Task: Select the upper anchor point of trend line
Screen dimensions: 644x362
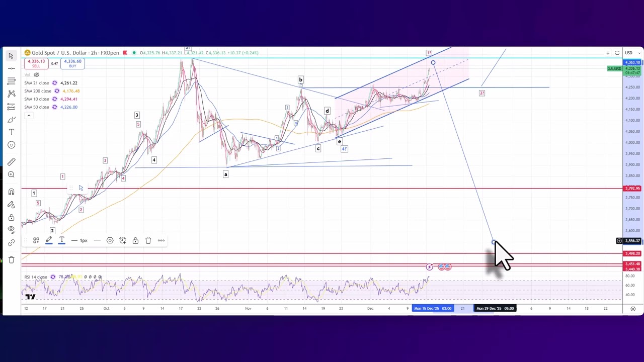Action: coord(433,63)
